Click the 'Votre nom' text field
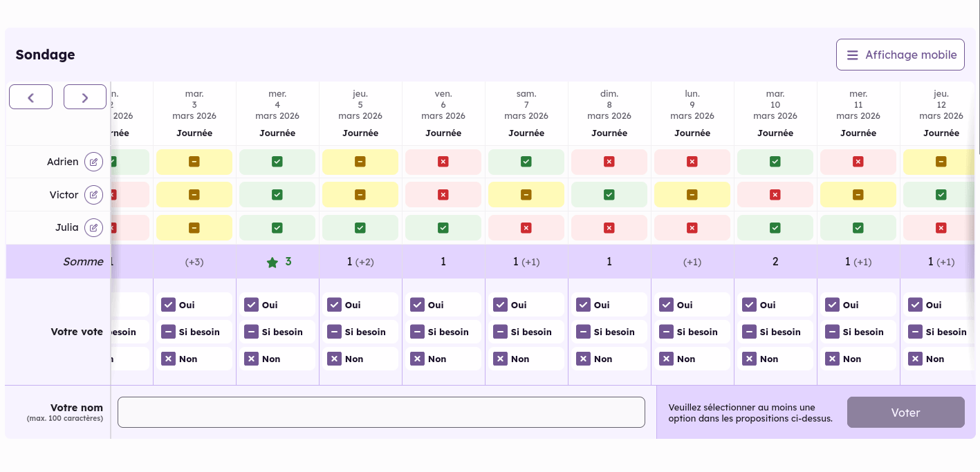This screenshot has width=980, height=472. (x=381, y=413)
